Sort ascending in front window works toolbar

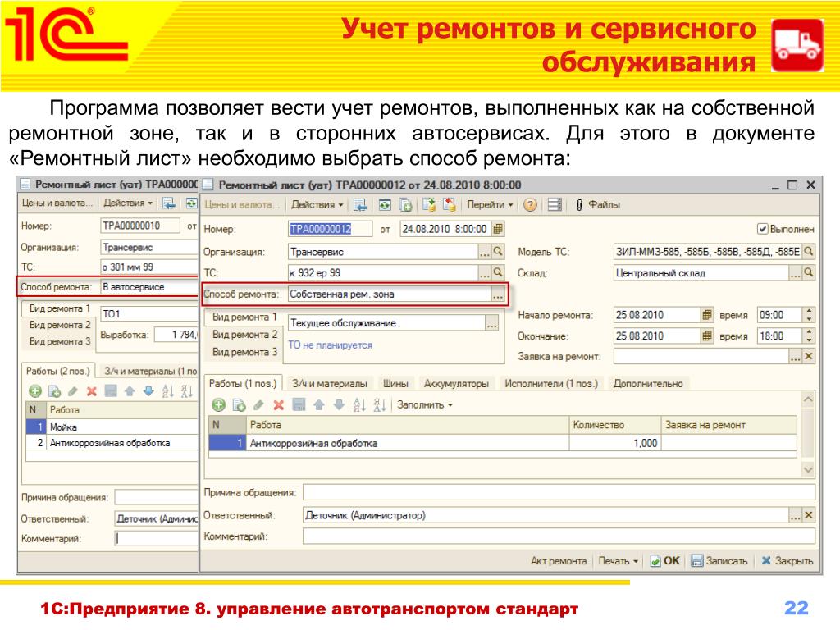tap(359, 405)
